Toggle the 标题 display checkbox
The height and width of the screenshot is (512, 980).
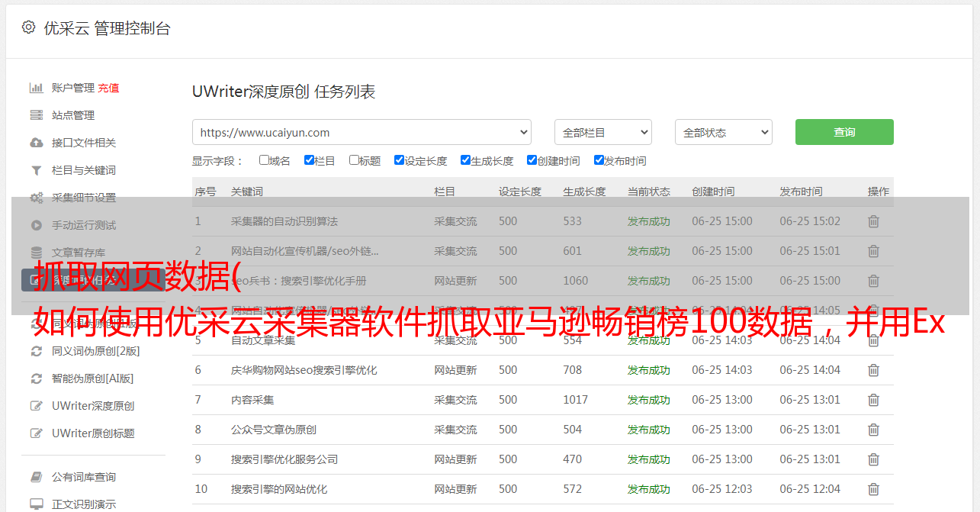pos(354,160)
